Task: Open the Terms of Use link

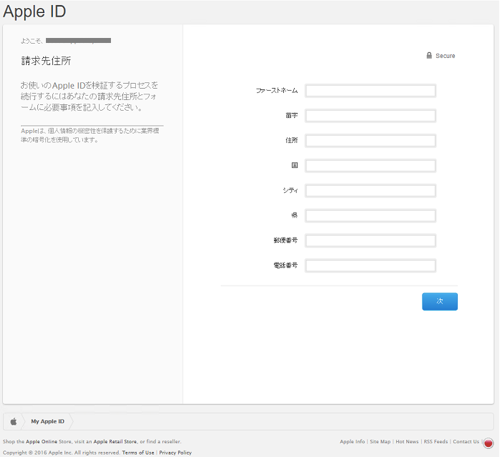Action: point(138,453)
